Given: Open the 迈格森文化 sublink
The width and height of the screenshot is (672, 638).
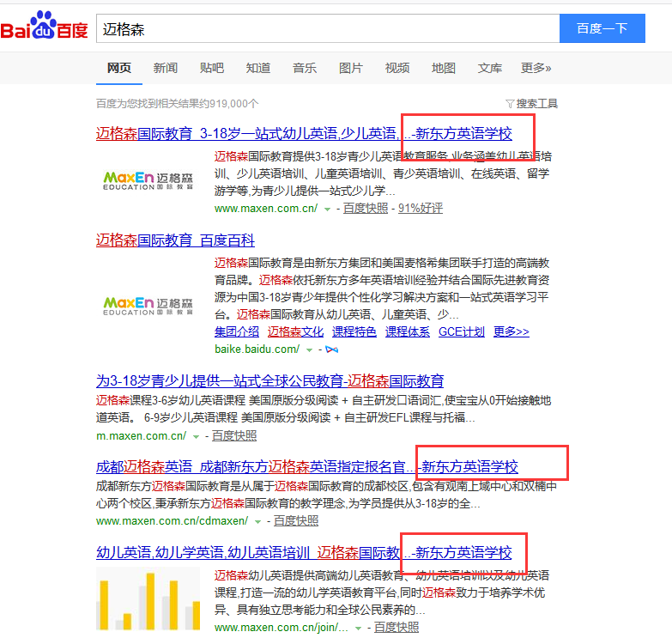Looking at the screenshot, I should click(296, 331).
